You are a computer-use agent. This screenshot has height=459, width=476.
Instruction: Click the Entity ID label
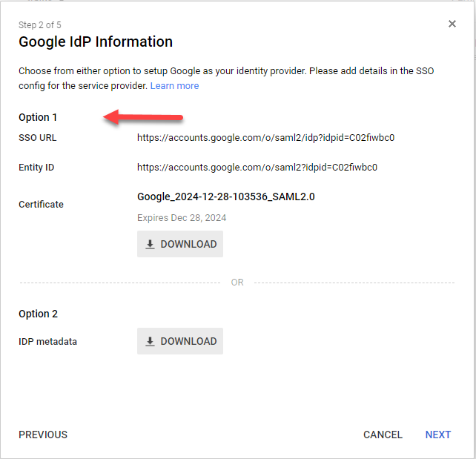click(36, 168)
